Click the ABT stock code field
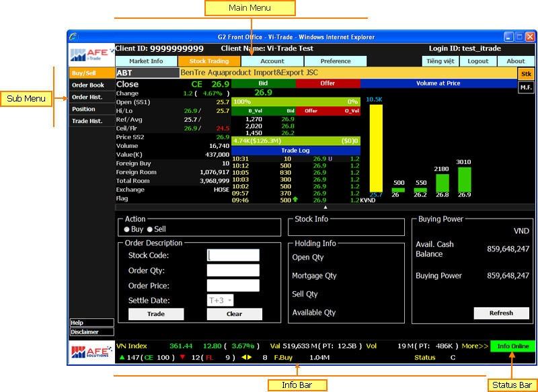Viewport: 538px width, 392px height. click(147, 73)
